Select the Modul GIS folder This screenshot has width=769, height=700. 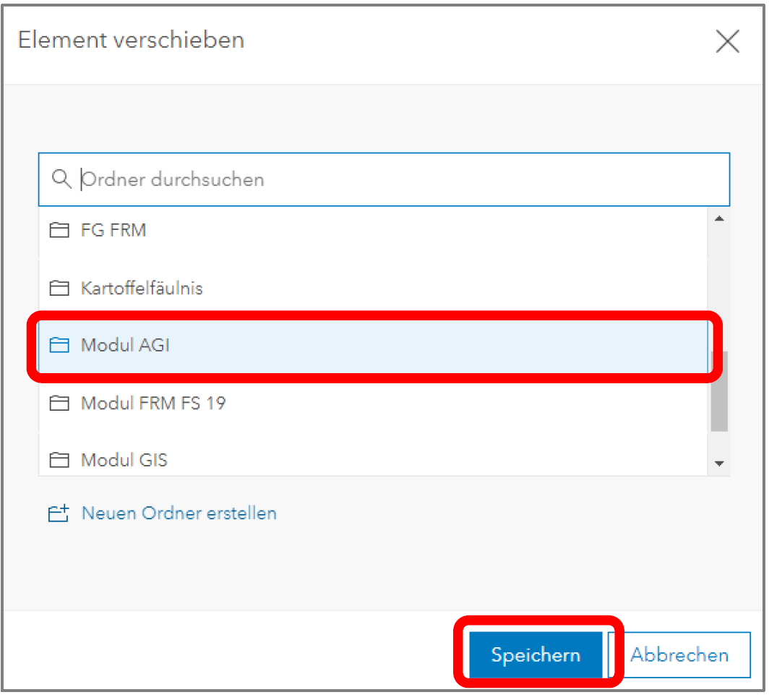tap(124, 460)
